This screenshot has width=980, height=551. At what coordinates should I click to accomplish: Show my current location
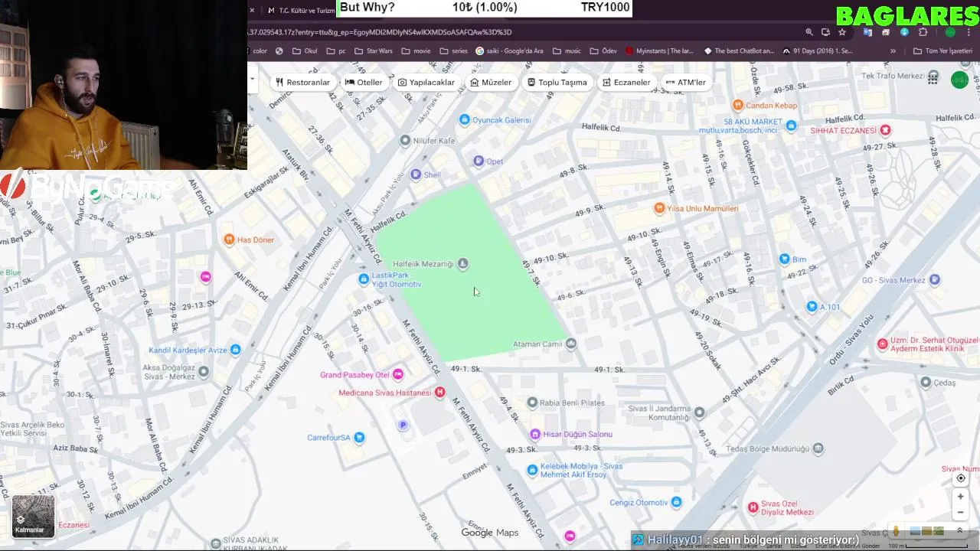click(960, 478)
